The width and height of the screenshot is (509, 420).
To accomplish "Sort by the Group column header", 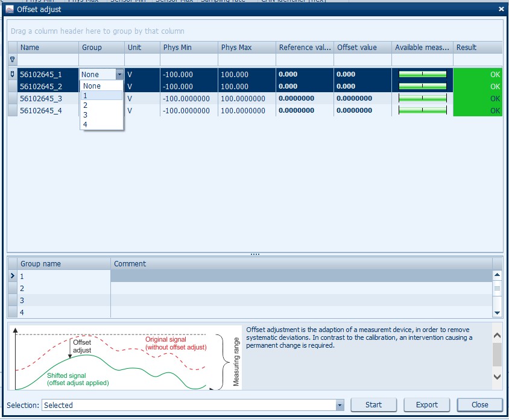I will point(101,48).
